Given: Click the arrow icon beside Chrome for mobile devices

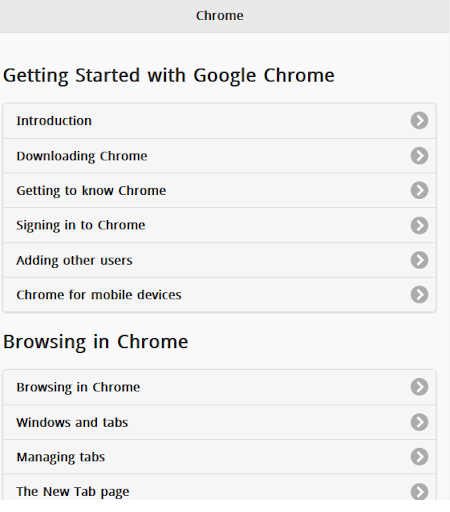Looking at the screenshot, I should (x=419, y=295).
